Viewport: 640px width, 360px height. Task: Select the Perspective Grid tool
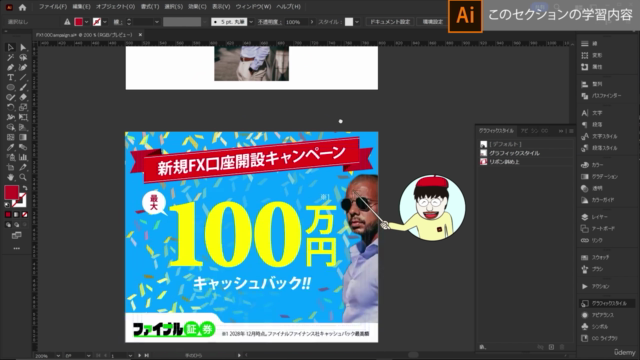tap(23, 127)
